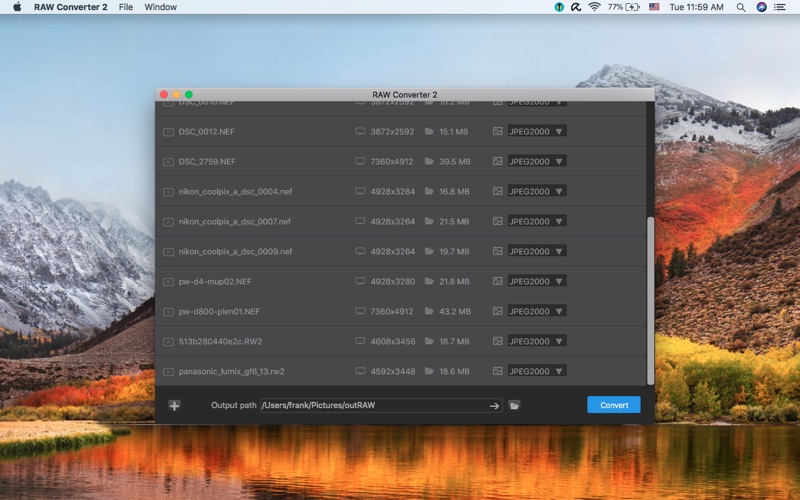Click the image format icon for nikon_coolpix_a_dsc_0004.nef
This screenshot has height=500, width=800.
497,191
